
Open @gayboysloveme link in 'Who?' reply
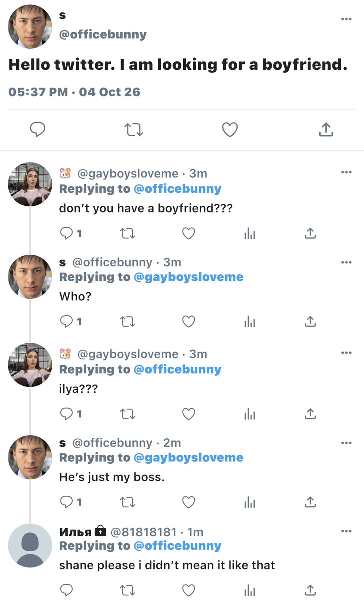(x=188, y=277)
